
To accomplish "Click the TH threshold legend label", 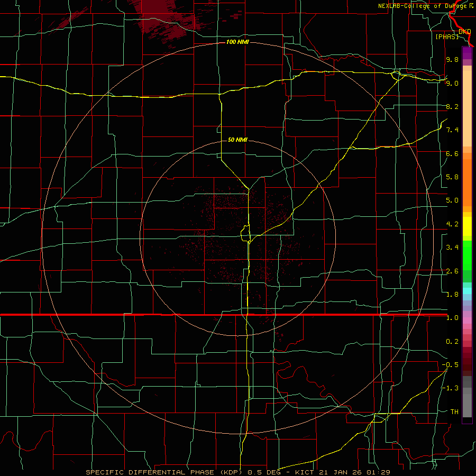I will click(454, 412).
